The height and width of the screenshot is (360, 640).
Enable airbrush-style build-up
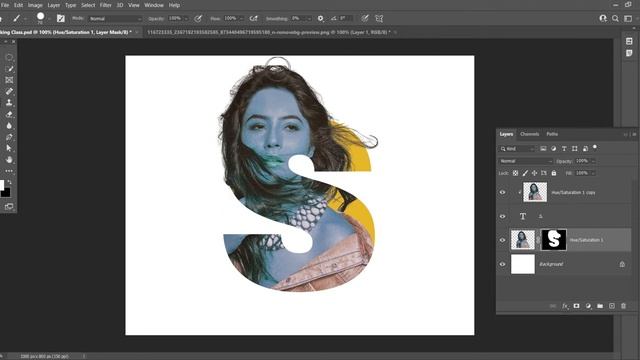point(254,18)
